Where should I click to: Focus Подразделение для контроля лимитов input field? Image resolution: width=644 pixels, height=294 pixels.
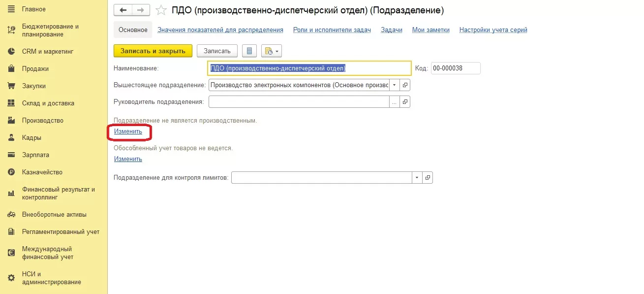(x=322, y=178)
